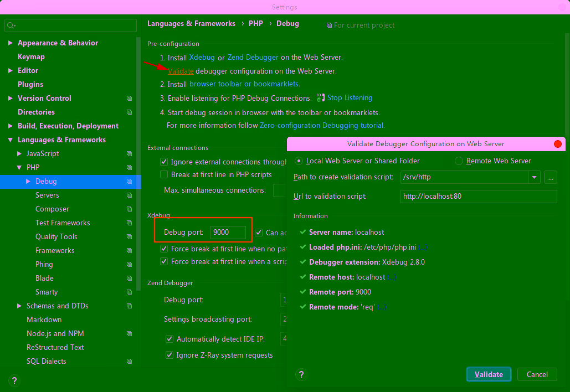
Task: Toggle Automatically detect IDE IP checkbox
Action: pos(170,339)
